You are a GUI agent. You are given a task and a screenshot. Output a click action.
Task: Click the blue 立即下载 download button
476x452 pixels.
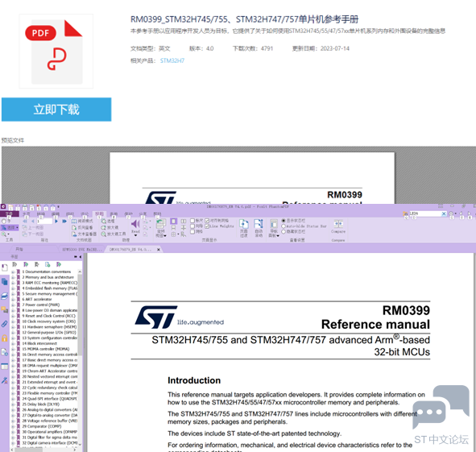[x=56, y=110]
